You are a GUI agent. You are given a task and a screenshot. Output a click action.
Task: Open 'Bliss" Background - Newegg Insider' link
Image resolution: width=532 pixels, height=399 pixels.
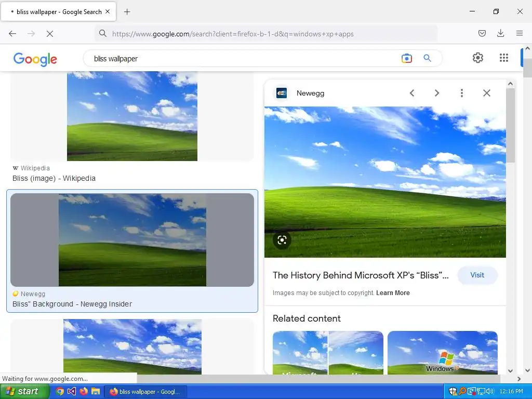pos(72,304)
